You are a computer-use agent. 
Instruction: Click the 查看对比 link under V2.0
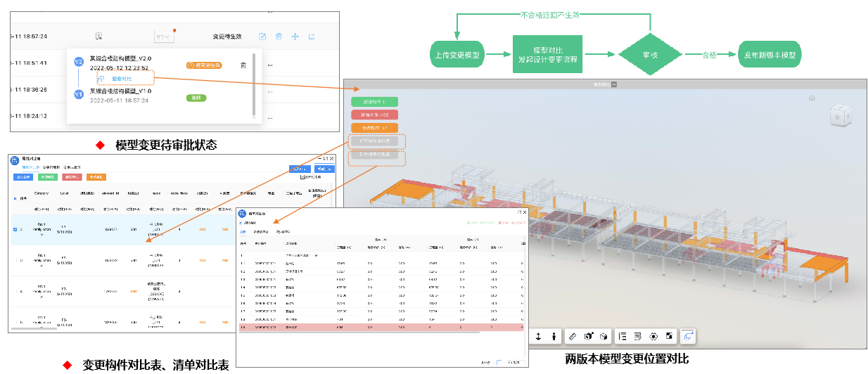122,79
